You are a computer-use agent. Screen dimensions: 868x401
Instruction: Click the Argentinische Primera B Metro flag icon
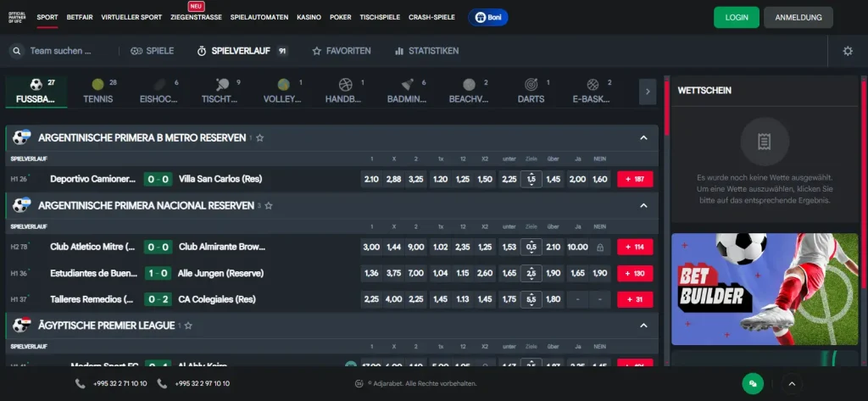[x=22, y=137]
